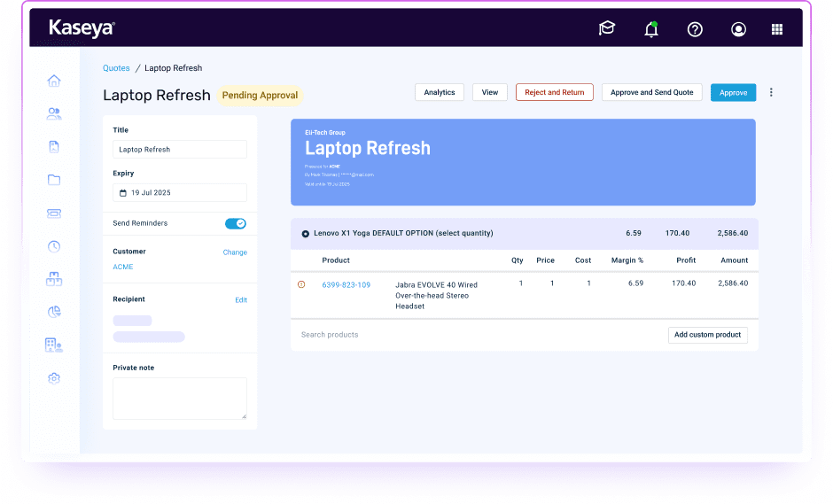The height and width of the screenshot is (504, 833).
Task: Open the three-dot more options menu
Action: pos(771,92)
